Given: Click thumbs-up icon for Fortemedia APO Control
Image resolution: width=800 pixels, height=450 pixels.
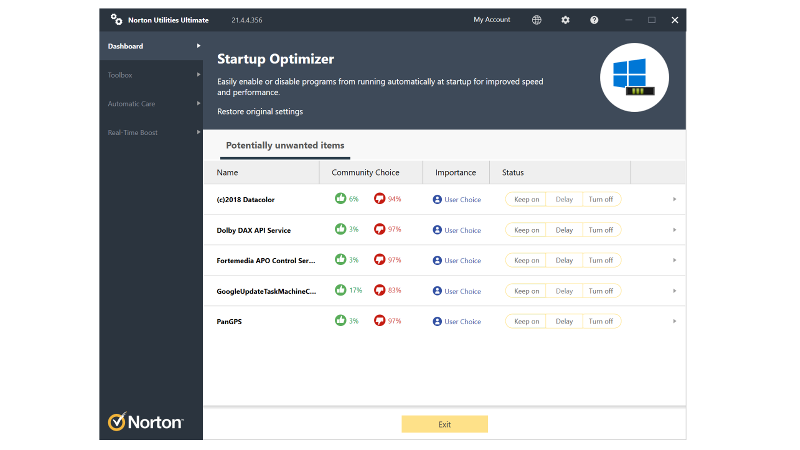Looking at the screenshot, I should 340,259.
